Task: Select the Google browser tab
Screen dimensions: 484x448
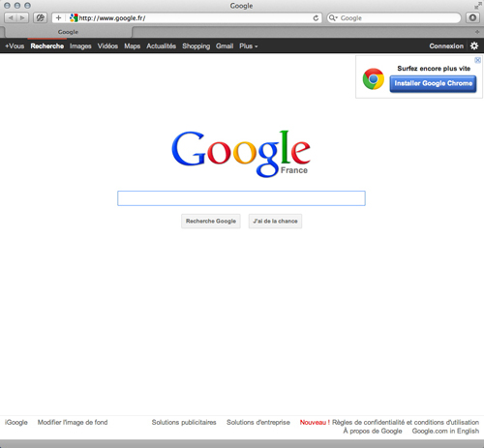Action: tap(68, 32)
